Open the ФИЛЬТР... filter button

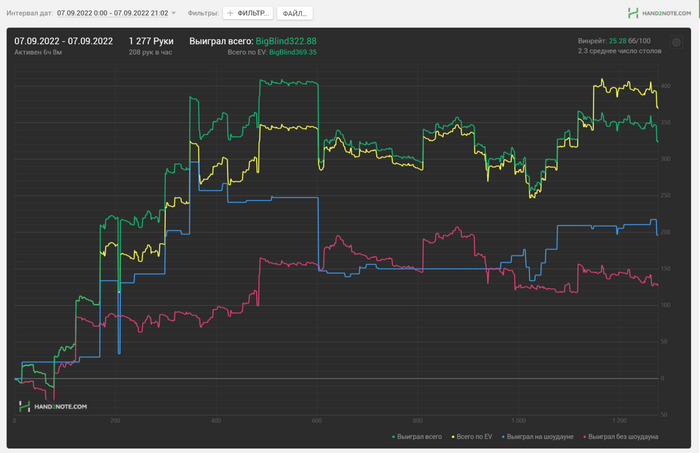pyautogui.click(x=248, y=13)
